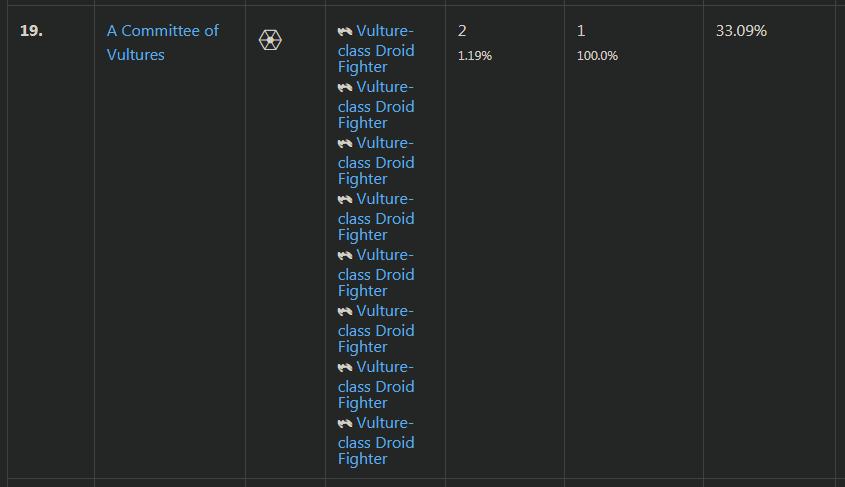Click the eighth Vulture droid ship icon
The image size is (845, 487).
[345, 424]
